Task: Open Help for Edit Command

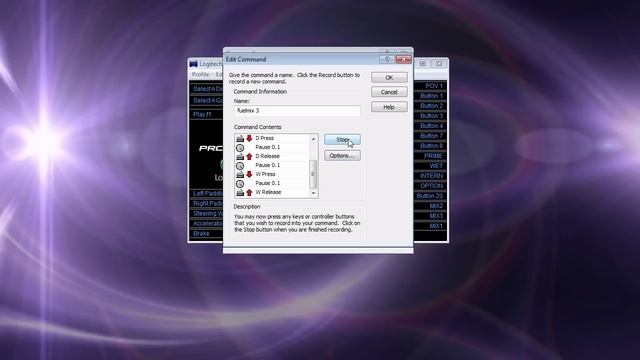Action: [389, 107]
